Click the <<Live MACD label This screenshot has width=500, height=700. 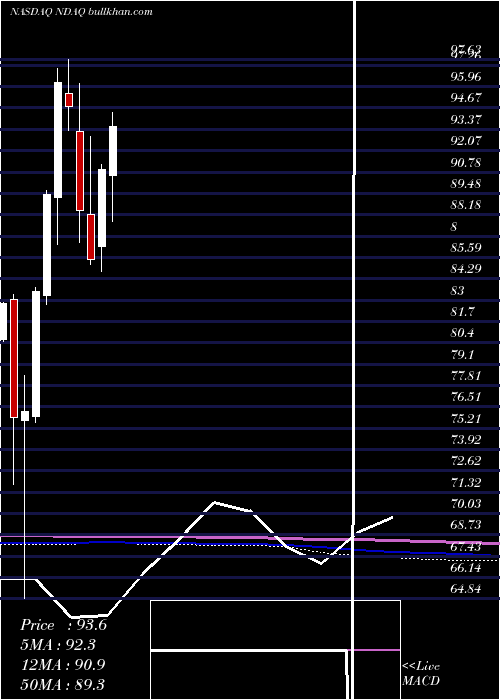click(421, 674)
